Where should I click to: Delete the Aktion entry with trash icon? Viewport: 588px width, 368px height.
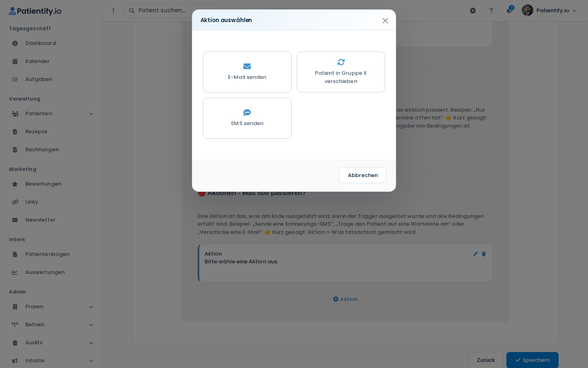pos(484,254)
